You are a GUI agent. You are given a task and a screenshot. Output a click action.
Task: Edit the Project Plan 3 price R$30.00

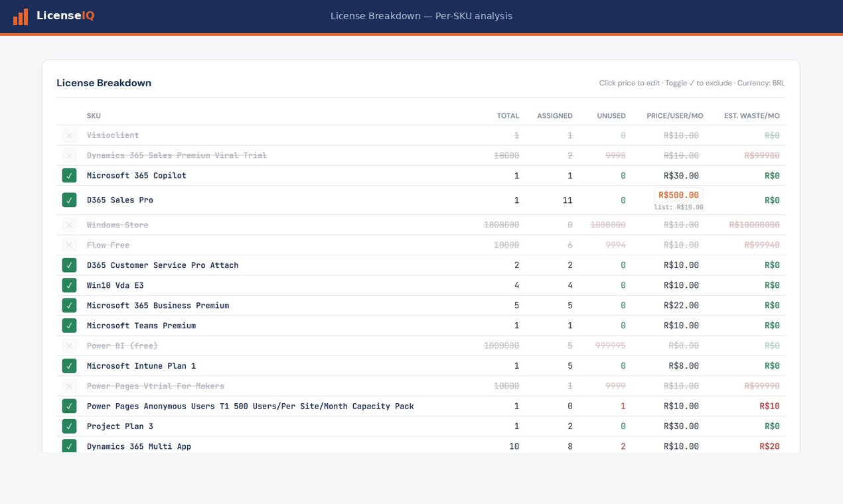(681, 426)
